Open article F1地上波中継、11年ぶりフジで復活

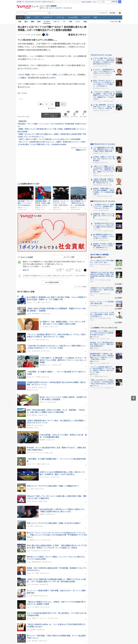pyautogui.click(x=63, y=436)
